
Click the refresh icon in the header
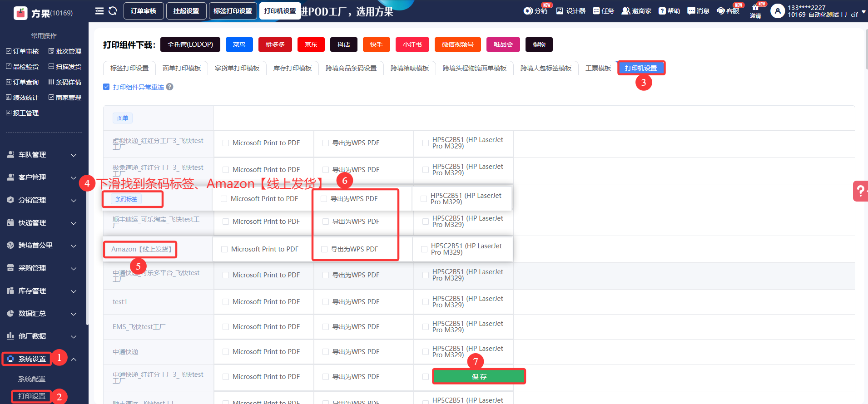pos(113,11)
